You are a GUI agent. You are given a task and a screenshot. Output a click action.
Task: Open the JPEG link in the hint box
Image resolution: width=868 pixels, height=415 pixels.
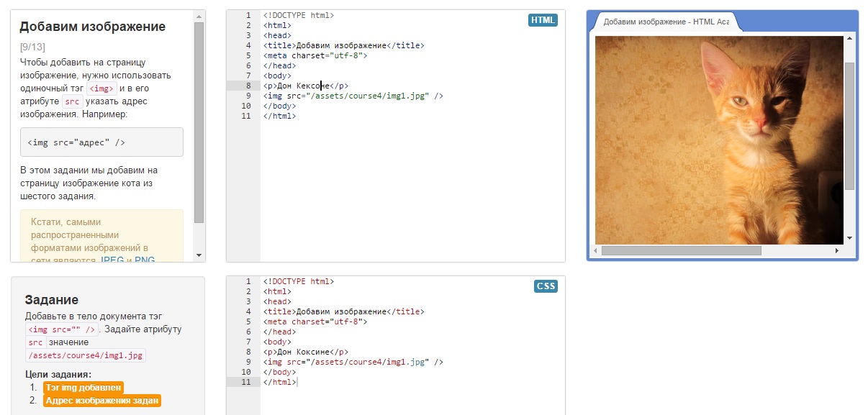click(112, 260)
